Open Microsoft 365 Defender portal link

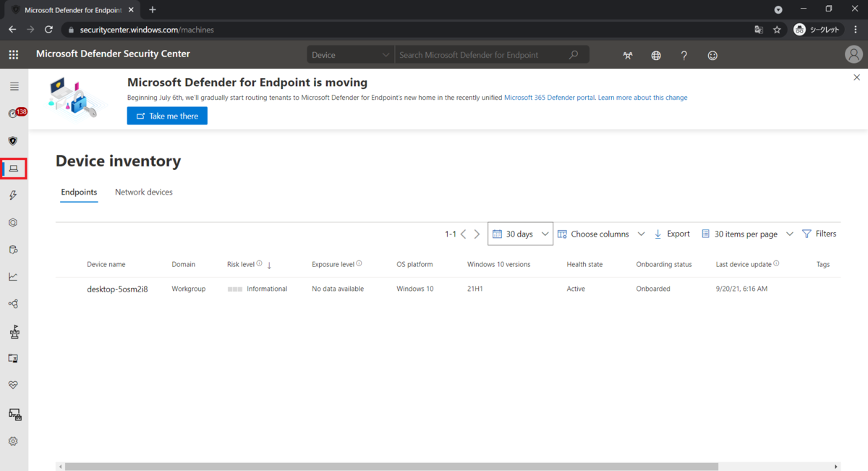550,98
